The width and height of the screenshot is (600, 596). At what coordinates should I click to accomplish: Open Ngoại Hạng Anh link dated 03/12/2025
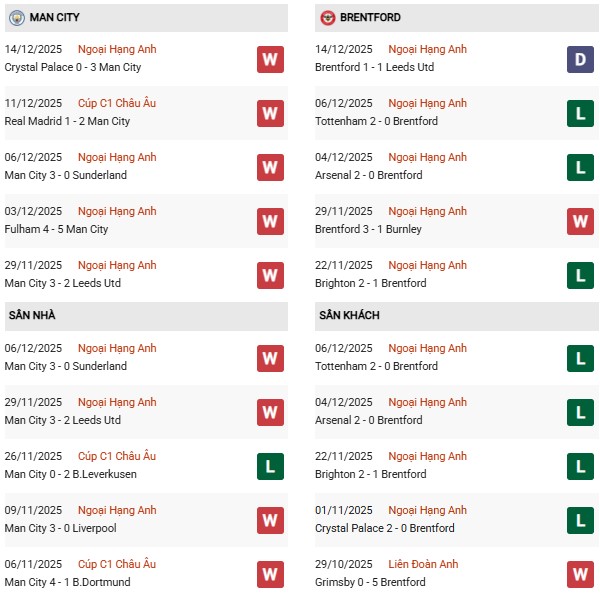pyautogui.click(x=118, y=211)
